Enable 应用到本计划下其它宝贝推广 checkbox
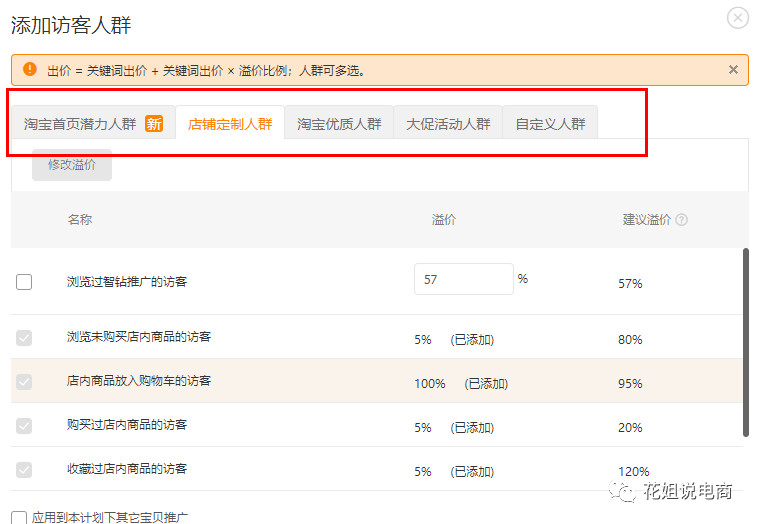 coord(19,518)
